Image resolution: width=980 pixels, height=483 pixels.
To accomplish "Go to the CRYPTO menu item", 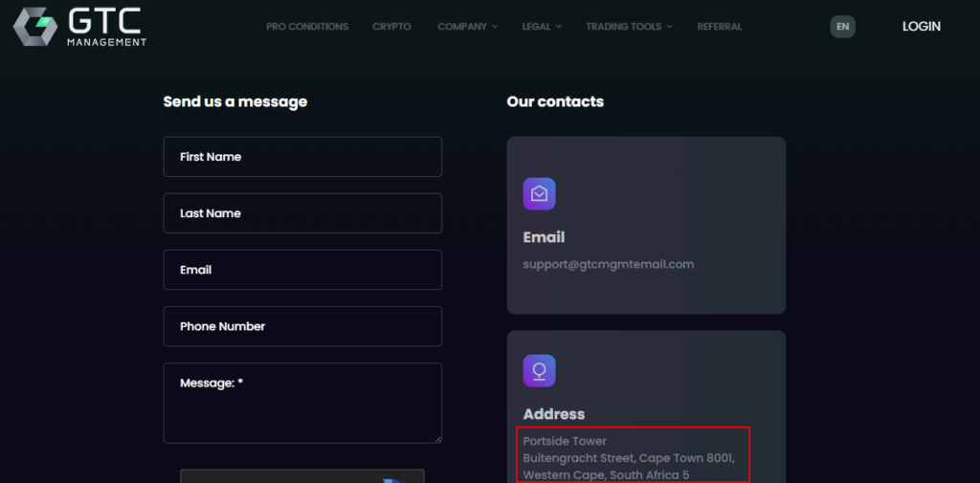I will pos(391,27).
